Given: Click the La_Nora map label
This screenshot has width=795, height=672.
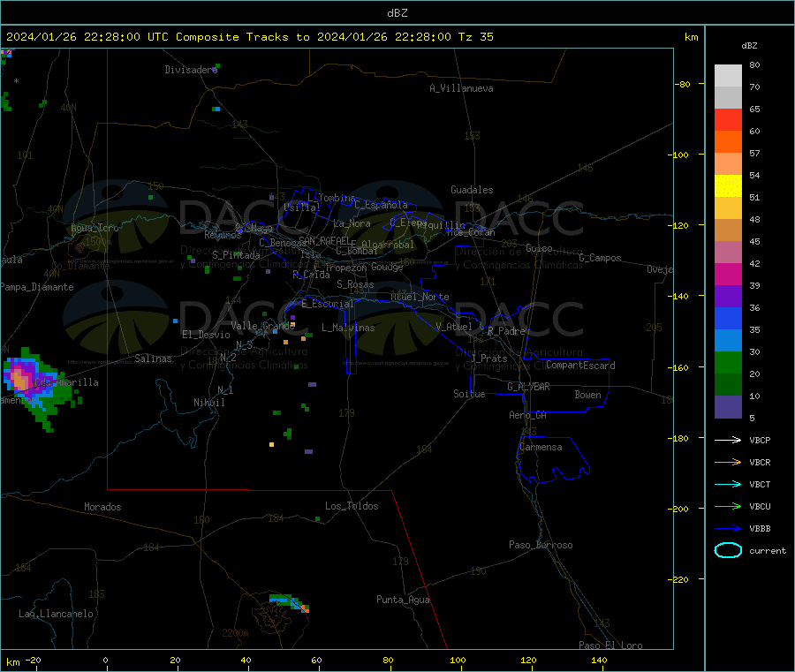Looking at the screenshot, I should click(352, 223).
